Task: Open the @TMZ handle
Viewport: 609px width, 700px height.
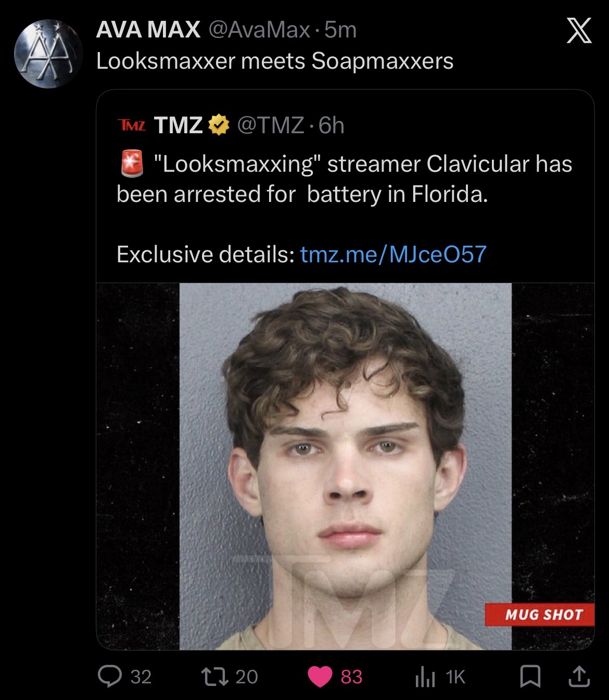Action: tap(271, 125)
